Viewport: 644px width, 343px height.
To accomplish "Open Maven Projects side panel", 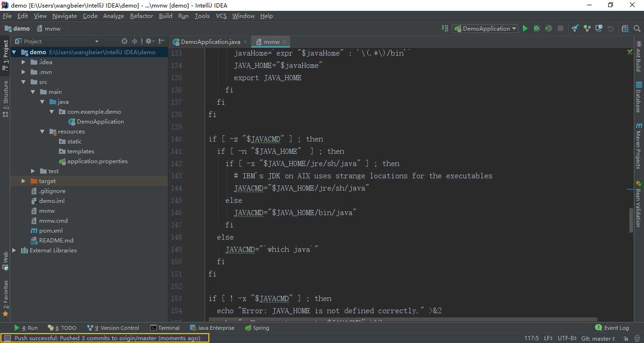I will 639,146.
